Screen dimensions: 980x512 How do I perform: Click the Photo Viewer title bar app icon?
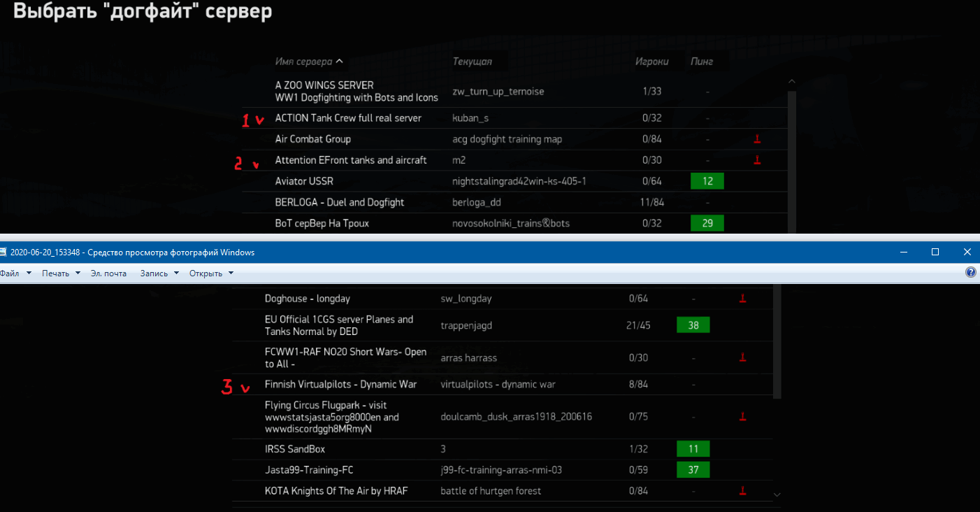pos(3,253)
